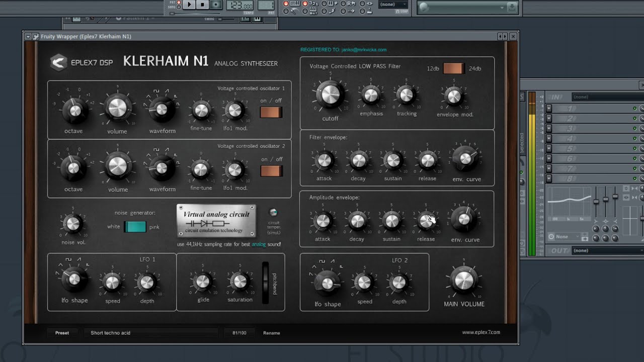Flip the white/pink noise generator switch

tap(135, 227)
